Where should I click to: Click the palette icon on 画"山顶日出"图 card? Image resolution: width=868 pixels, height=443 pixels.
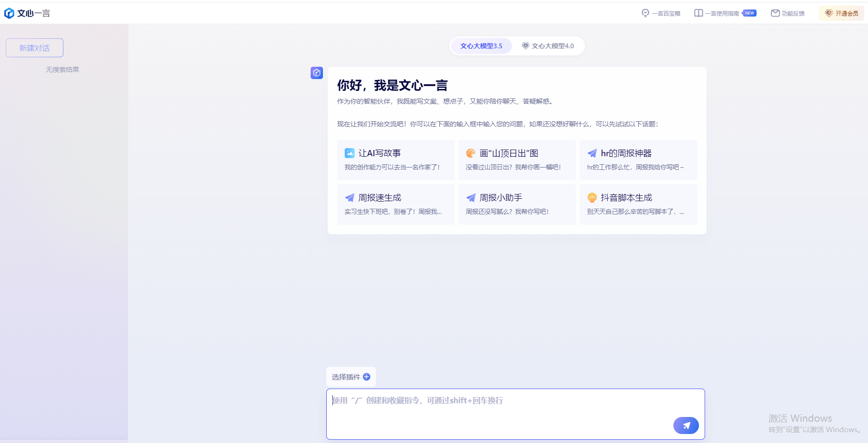pyautogui.click(x=471, y=153)
